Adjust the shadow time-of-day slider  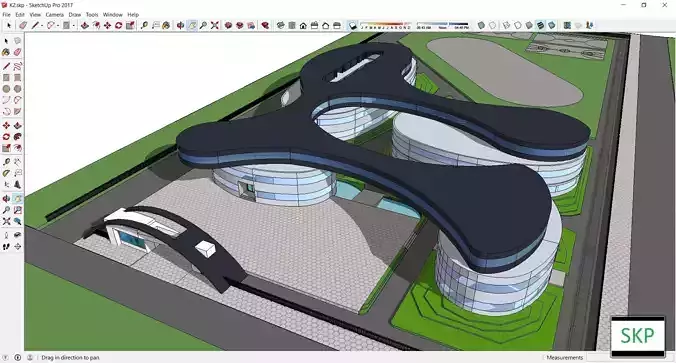pos(443,26)
